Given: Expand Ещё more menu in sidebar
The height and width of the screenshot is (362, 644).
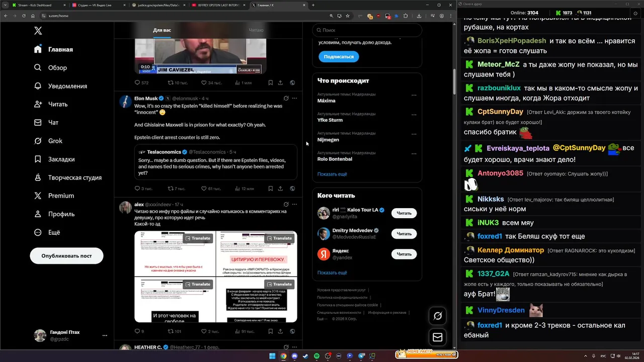Looking at the screenshot, I should click(x=47, y=232).
